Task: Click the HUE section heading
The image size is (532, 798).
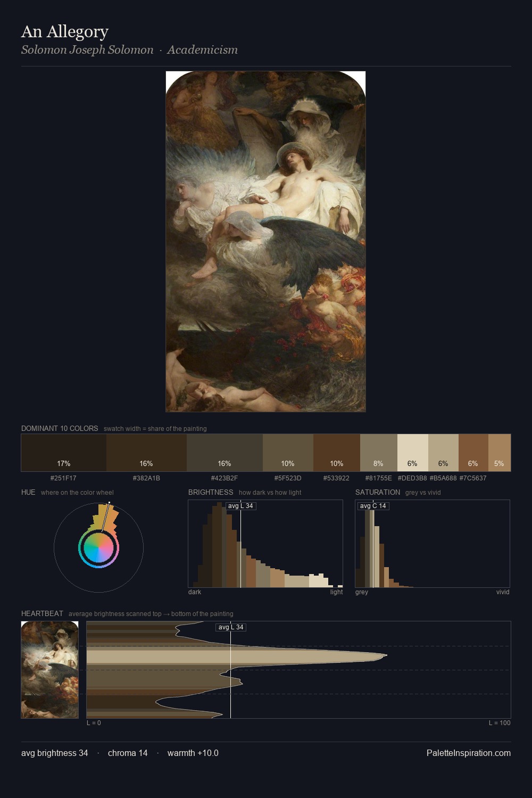Action: click(28, 492)
